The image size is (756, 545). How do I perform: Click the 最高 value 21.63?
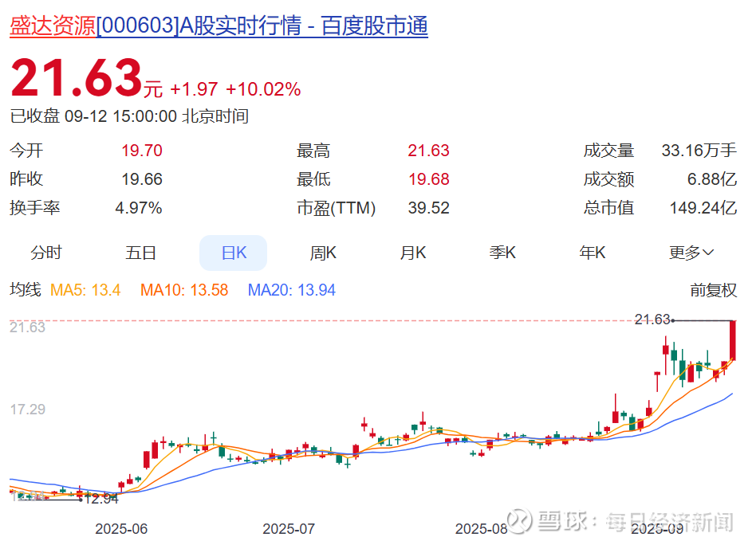[x=428, y=151]
